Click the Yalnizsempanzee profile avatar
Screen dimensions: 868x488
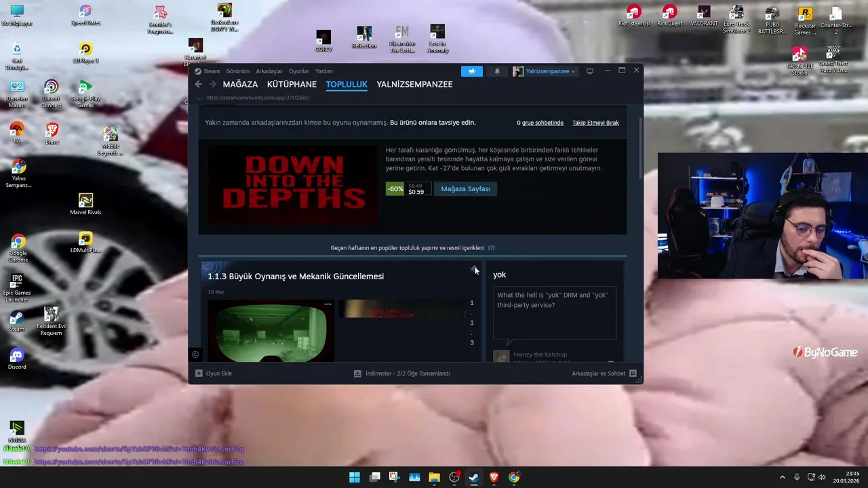pyautogui.click(x=518, y=71)
